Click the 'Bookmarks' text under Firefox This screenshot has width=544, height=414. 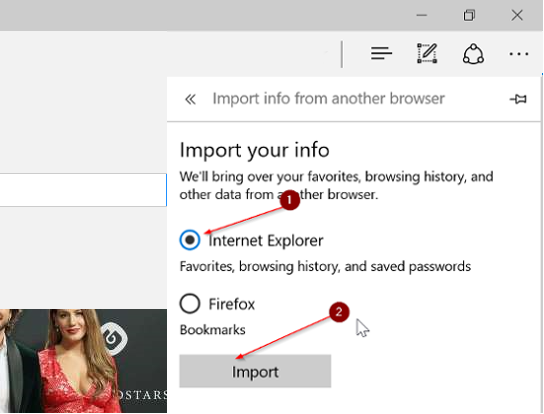[x=212, y=330]
